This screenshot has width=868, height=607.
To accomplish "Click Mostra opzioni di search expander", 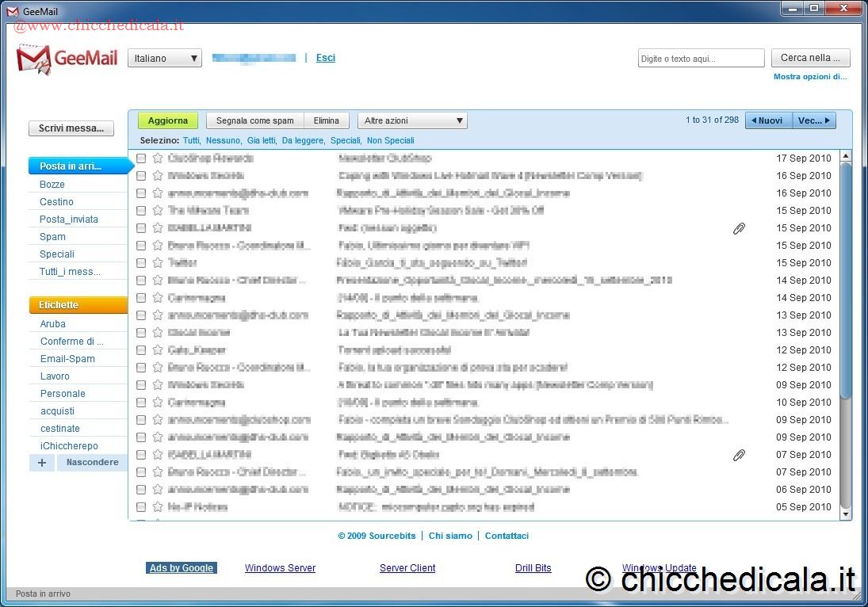I will point(809,77).
